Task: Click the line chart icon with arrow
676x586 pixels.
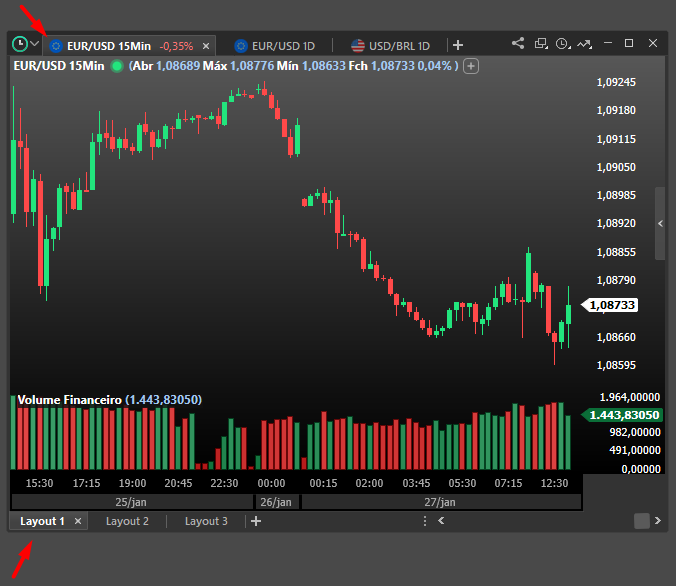Action: click(585, 44)
